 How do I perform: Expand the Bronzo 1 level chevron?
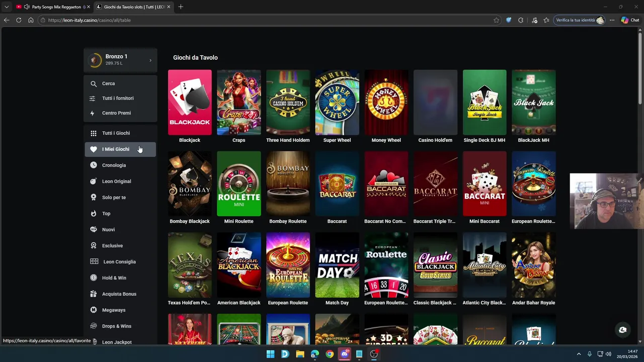click(150, 60)
